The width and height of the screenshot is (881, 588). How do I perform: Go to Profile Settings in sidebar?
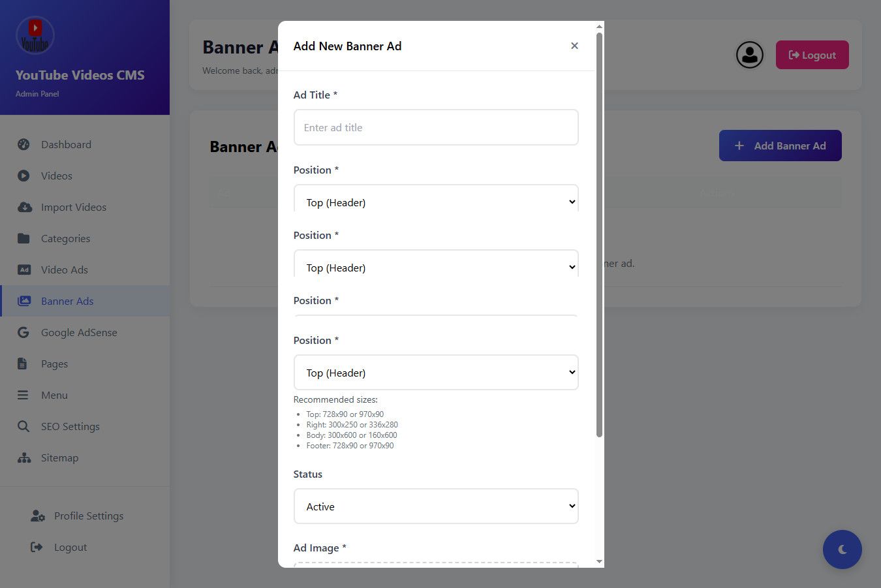point(88,516)
